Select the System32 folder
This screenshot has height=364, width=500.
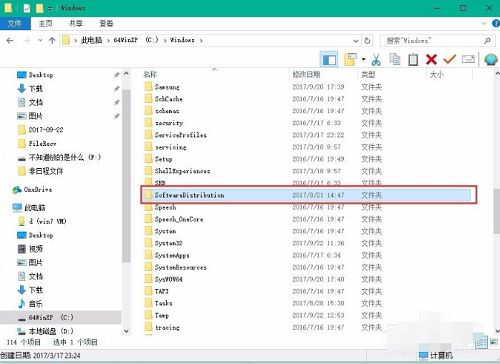pos(168,243)
